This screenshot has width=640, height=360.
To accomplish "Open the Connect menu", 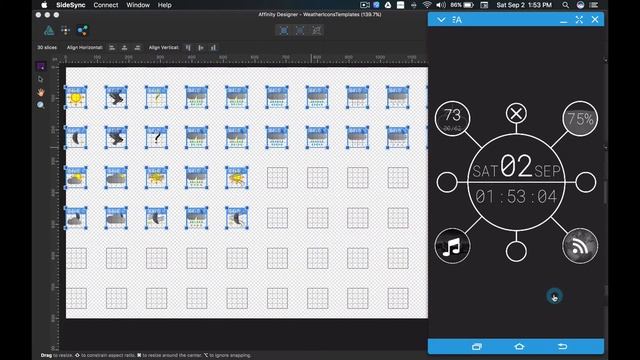I will tap(106, 5).
